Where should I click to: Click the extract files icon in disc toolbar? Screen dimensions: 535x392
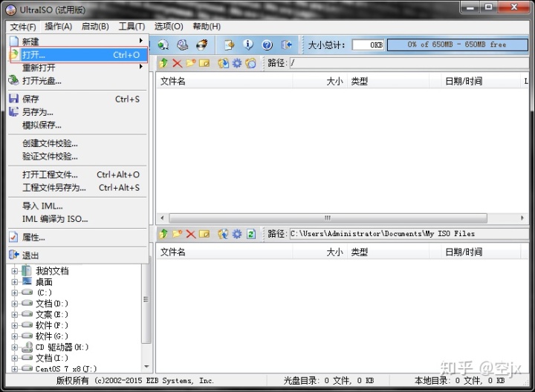pyautogui.click(x=223, y=63)
